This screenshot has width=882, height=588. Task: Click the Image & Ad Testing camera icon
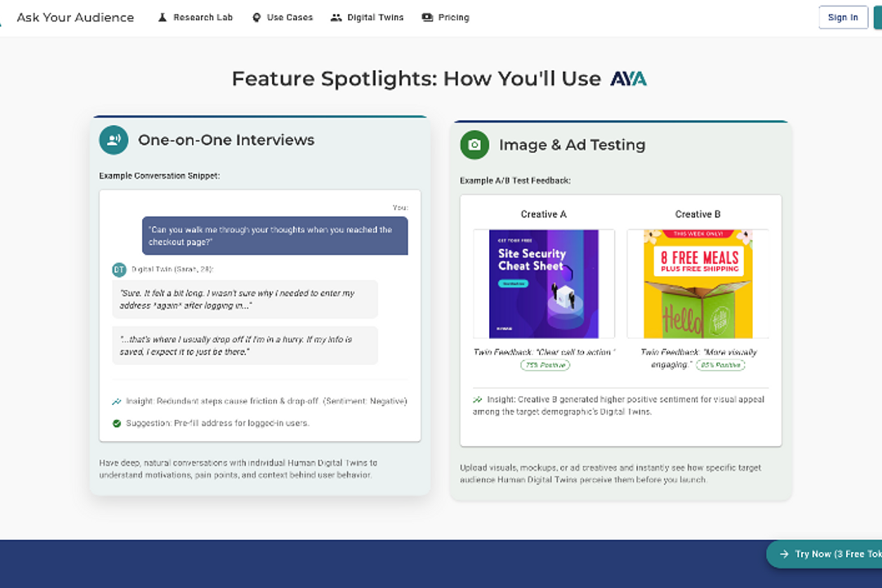[474, 145]
